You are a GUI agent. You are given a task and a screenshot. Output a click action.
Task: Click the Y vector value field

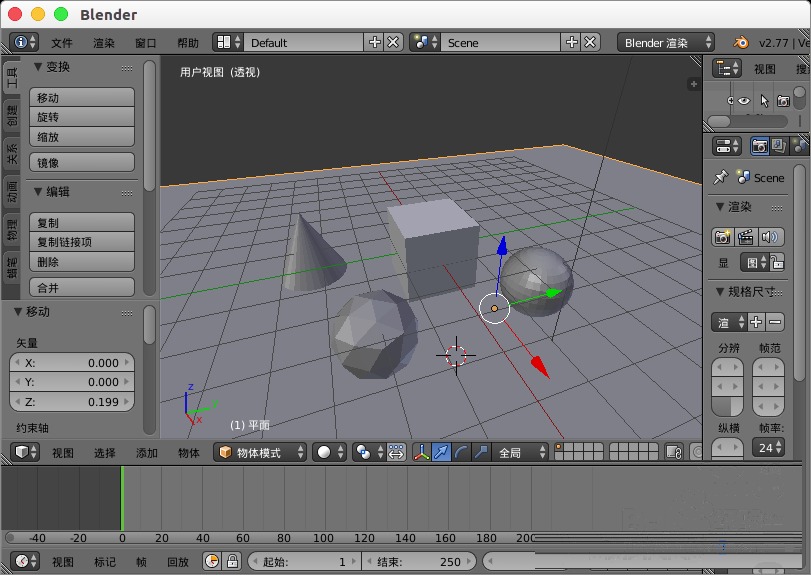[72, 382]
